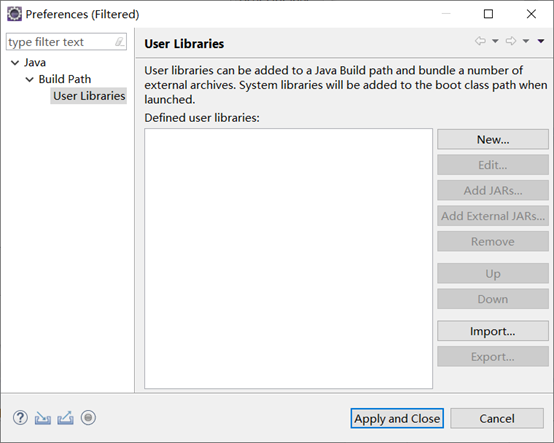Click the Eclipse icon in title bar

(14, 14)
